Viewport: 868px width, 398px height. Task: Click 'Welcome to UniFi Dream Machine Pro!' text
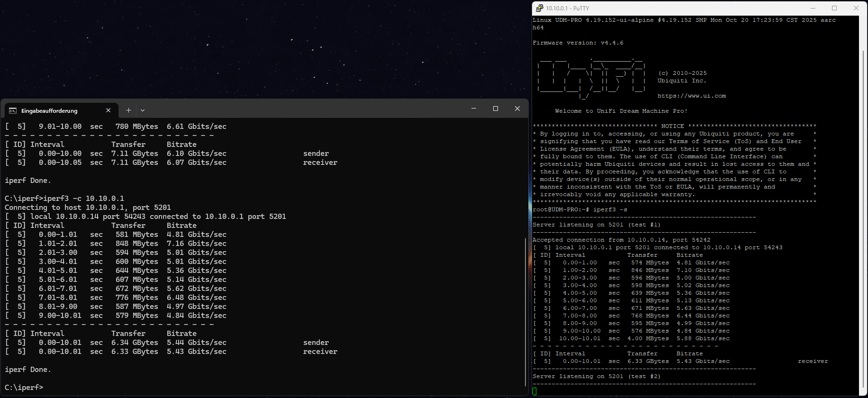(x=622, y=111)
